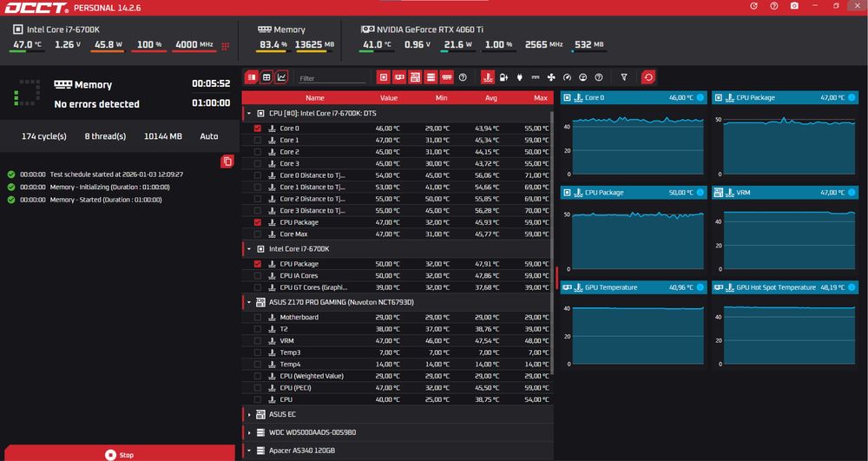The width and height of the screenshot is (868, 461).
Task: Collapse the CPU [#0] DTS sensor group
Action: [x=248, y=114]
